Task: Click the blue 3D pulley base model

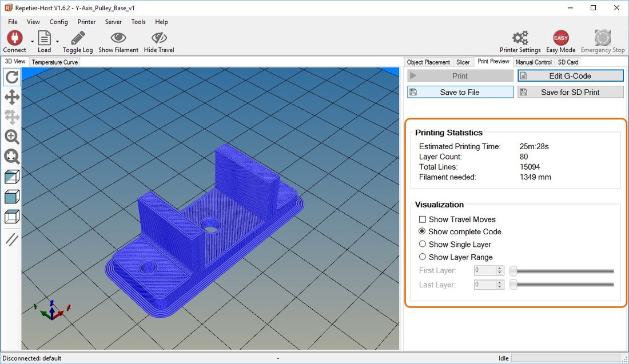Action: coord(205,230)
